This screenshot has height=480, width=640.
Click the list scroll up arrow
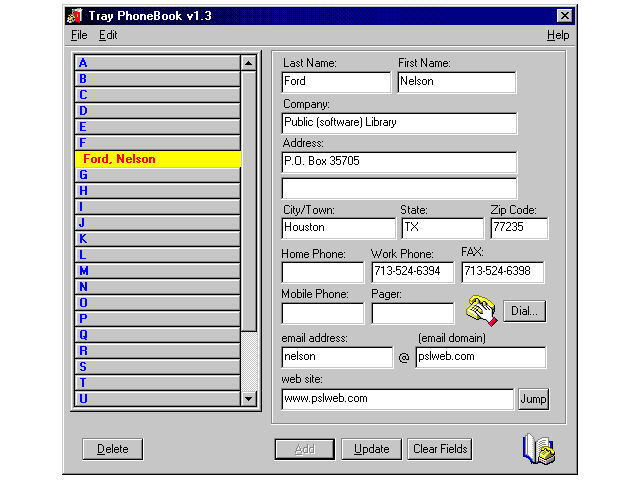click(x=249, y=63)
